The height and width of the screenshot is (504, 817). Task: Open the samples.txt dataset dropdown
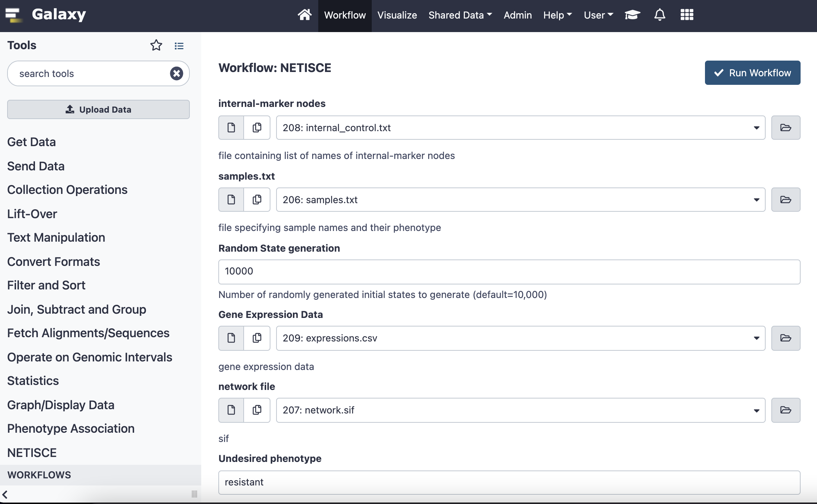tap(521, 200)
